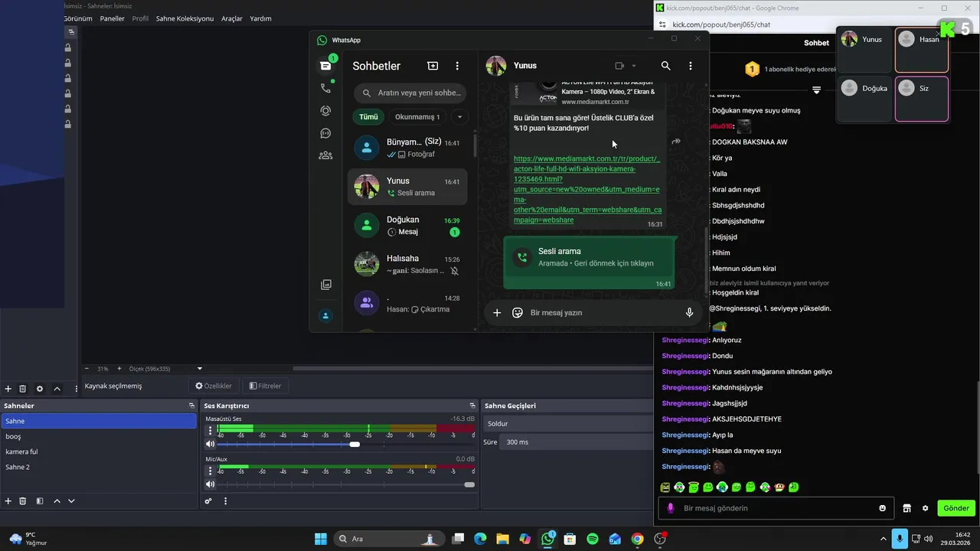Viewport: 980px width, 551px height.
Task: Open the WhatsApp Calls tab icon
Action: click(x=325, y=88)
